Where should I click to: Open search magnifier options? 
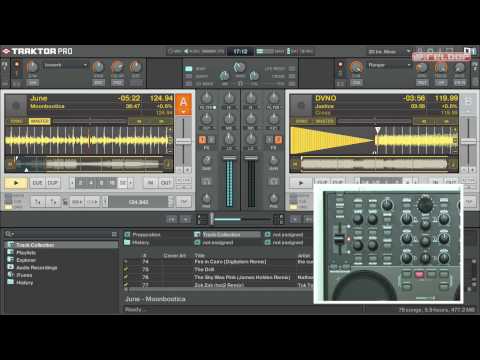[9, 234]
